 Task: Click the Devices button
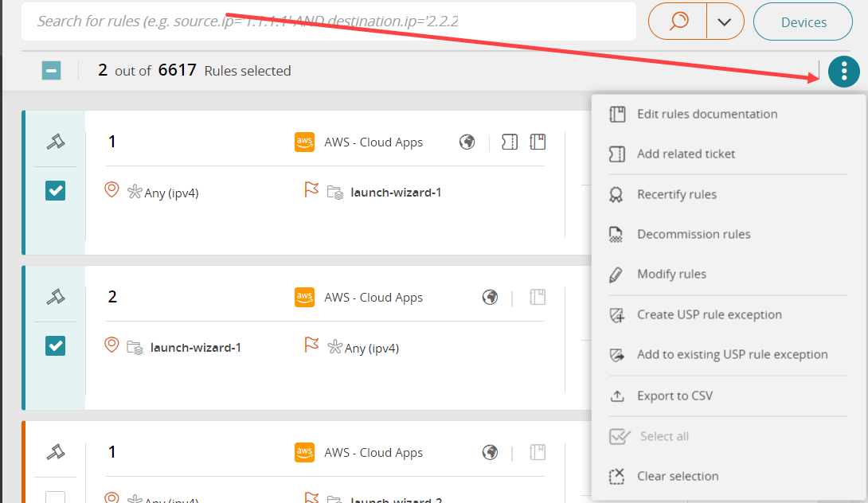tap(803, 22)
